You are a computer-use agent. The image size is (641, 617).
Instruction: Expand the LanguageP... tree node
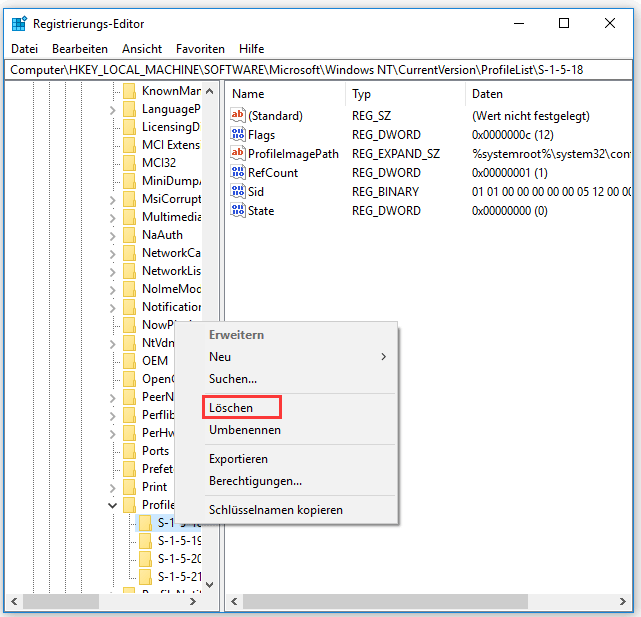(x=112, y=110)
